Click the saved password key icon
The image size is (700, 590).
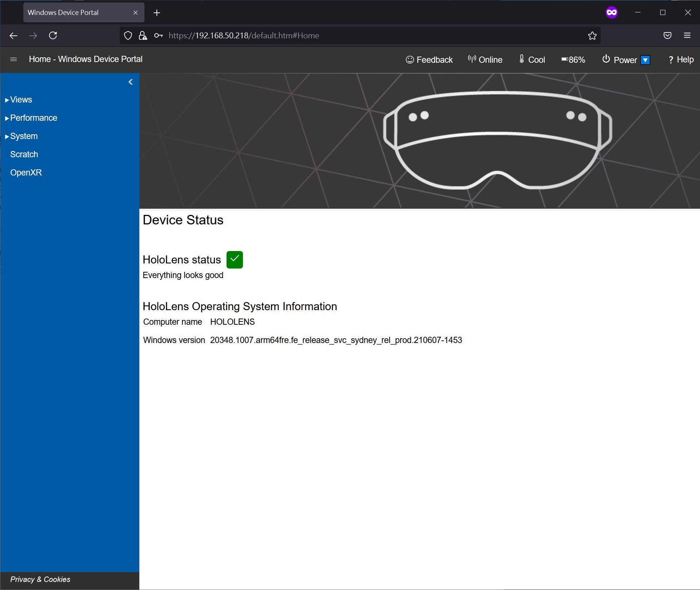(x=158, y=35)
